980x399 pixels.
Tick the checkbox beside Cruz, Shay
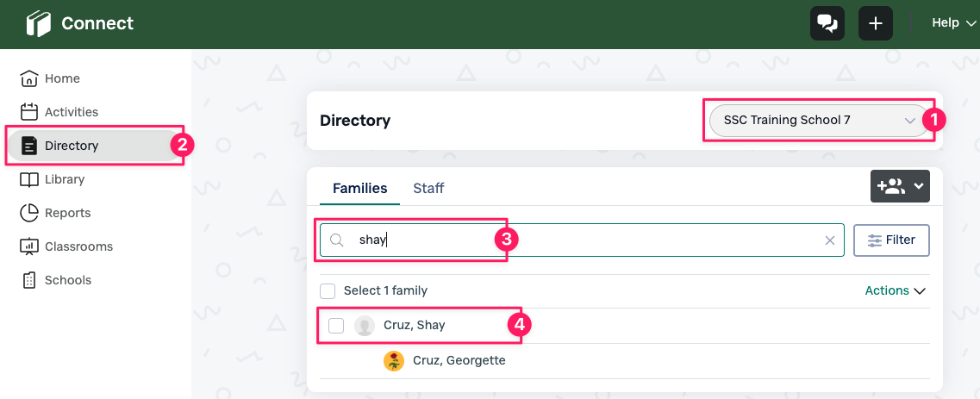[336, 326]
